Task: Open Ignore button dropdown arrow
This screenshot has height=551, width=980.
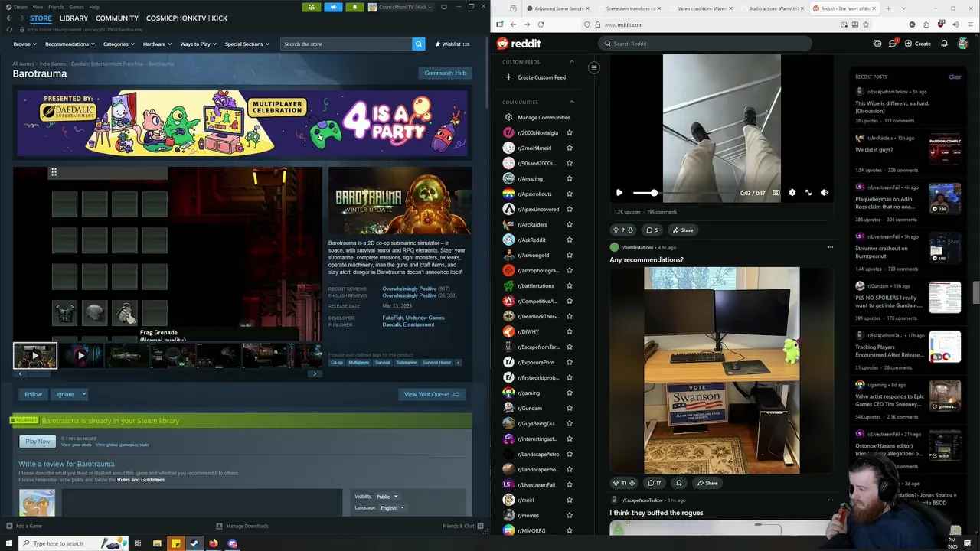Action: coord(83,394)
